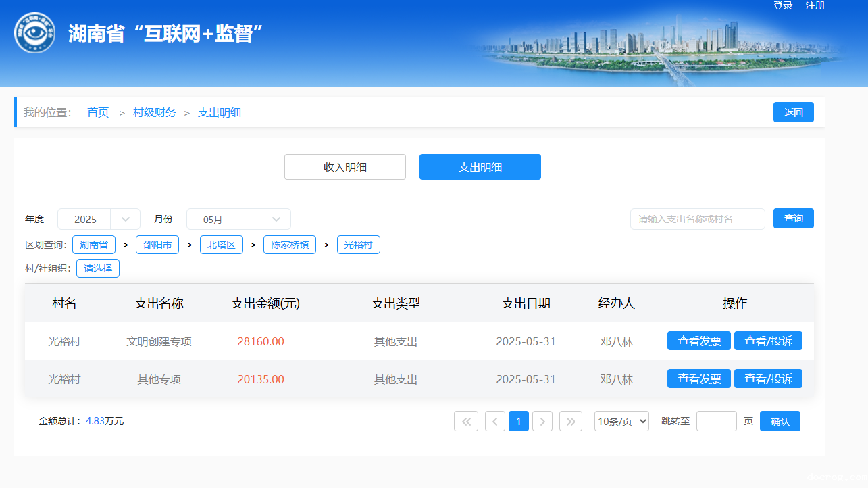
Task: Go to the first page with double-left arrow
Action: coord(466,421)
